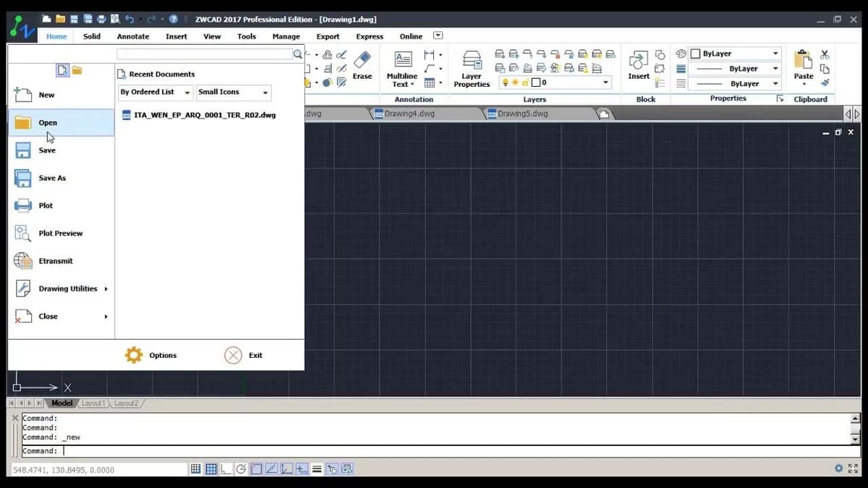Toggle Polar tracking in status bar
Image resolution: width=868 pixels, height=488 pixels.
coord(242,469)
